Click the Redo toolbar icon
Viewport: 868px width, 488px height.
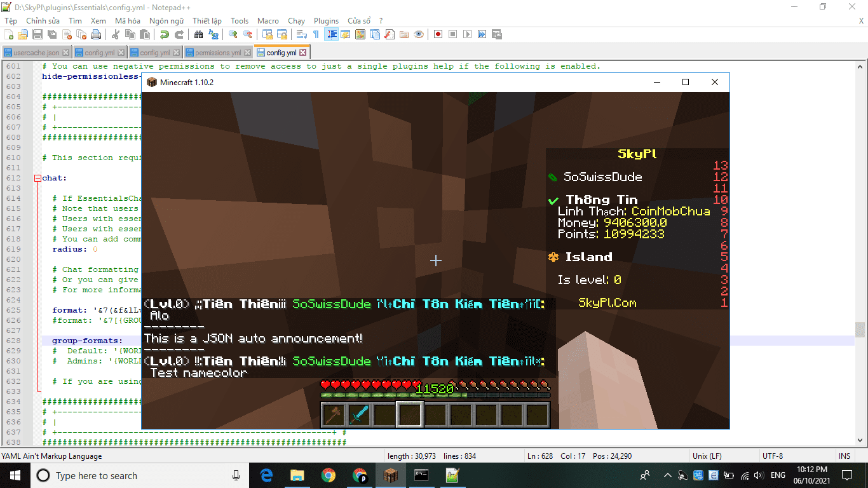click(180, 34)
